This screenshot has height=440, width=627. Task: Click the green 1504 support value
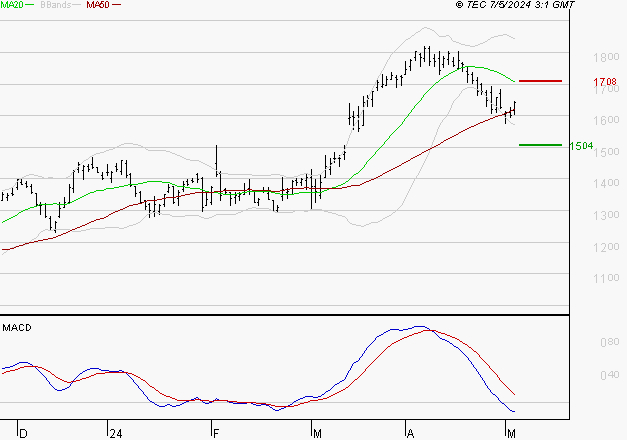point(581,146)
